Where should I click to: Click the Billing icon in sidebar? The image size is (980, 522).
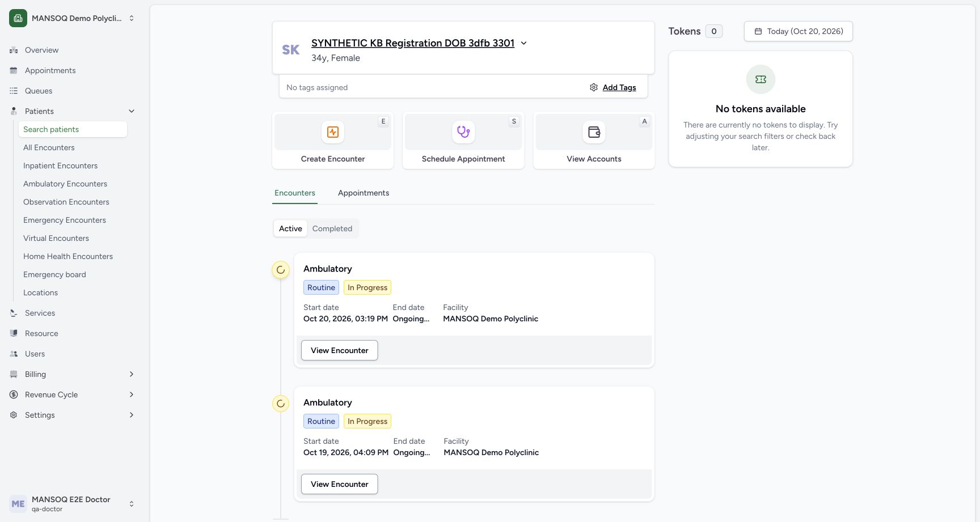(x=14, y=374)
